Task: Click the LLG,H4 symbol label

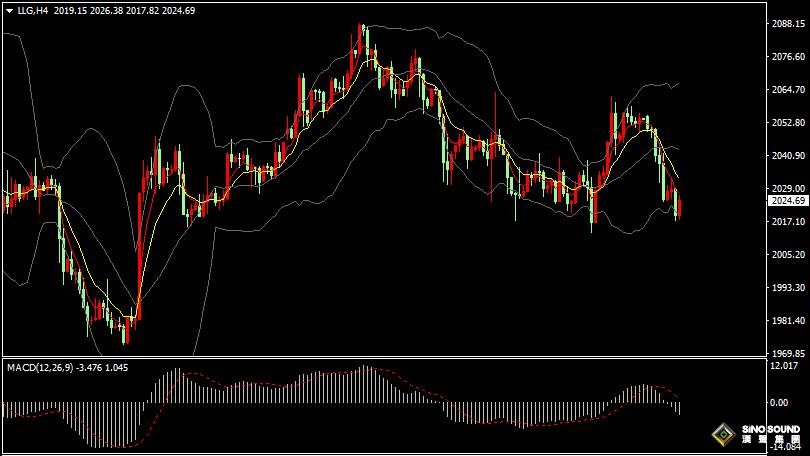Action: (x=33, y=10)
